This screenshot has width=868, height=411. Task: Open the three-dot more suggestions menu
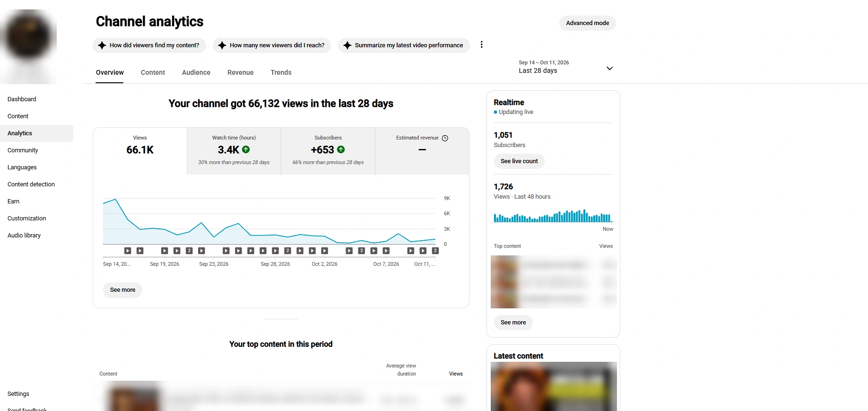point(481,44)
